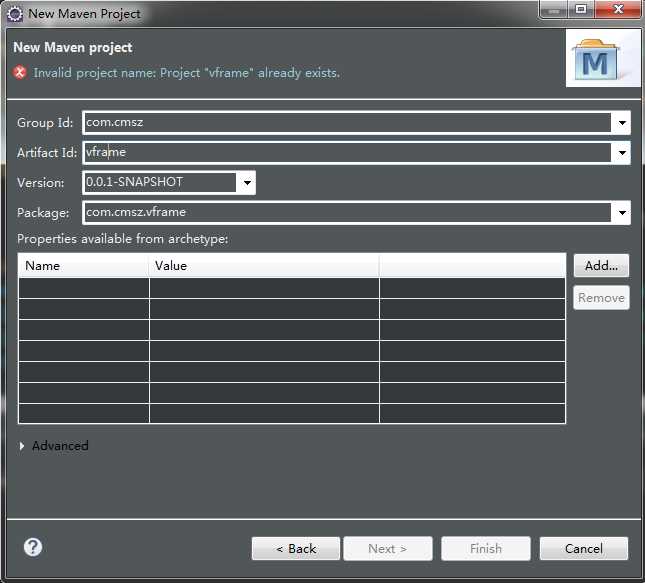Screen dimensions: 645x583
Task: Open the Group Id dropdown arrow
Action: click(x=622, y=123)
